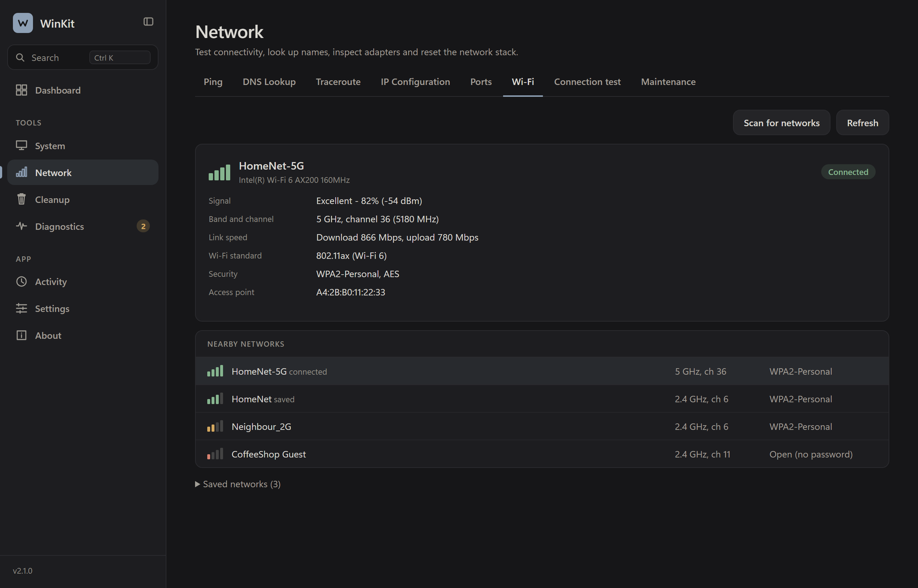Expand the Saved networks (3) section

coord(238,484)
